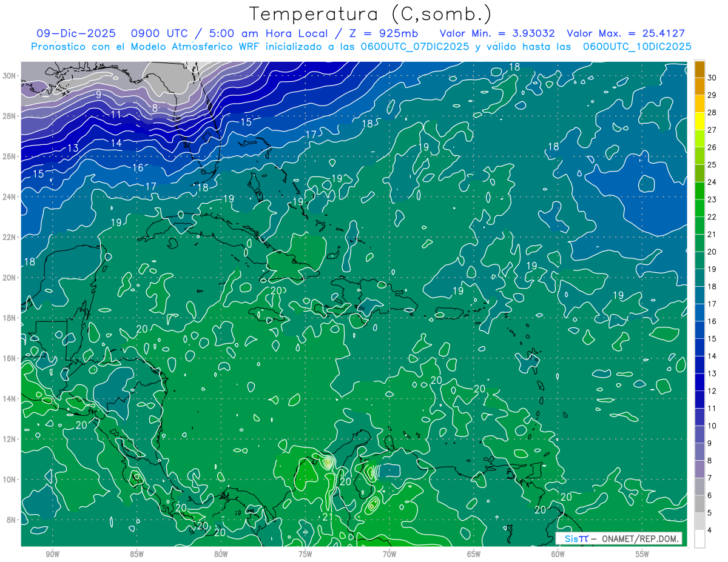Click contour label "14" on the map
The image size is (728, 562).
point(116,143)
